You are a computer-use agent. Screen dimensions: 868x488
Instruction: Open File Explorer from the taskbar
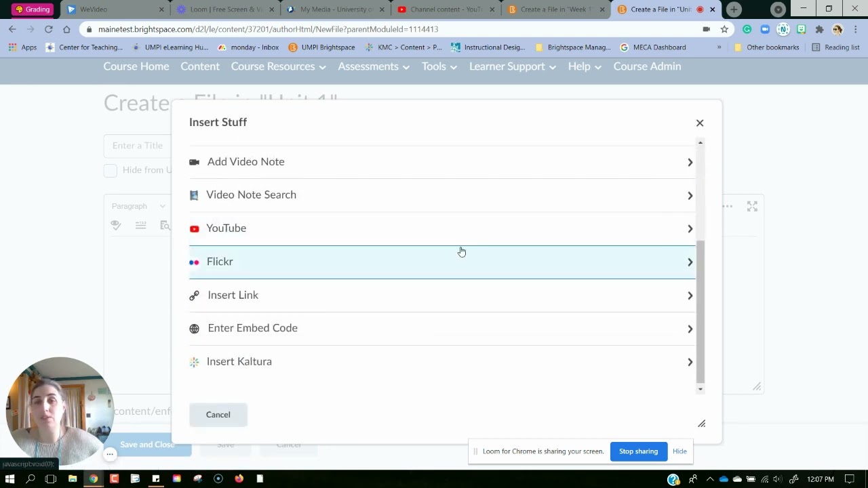[73, 479]
